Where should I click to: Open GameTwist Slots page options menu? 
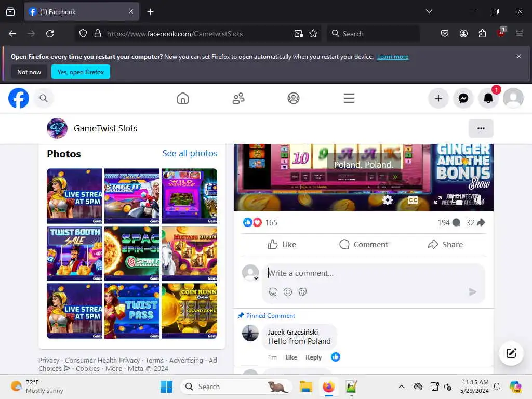tap(481, 128)
